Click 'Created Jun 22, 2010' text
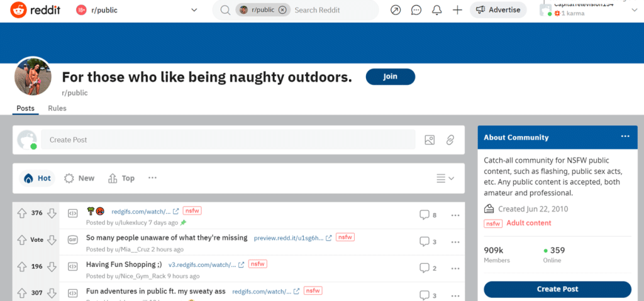 [533, 209]
